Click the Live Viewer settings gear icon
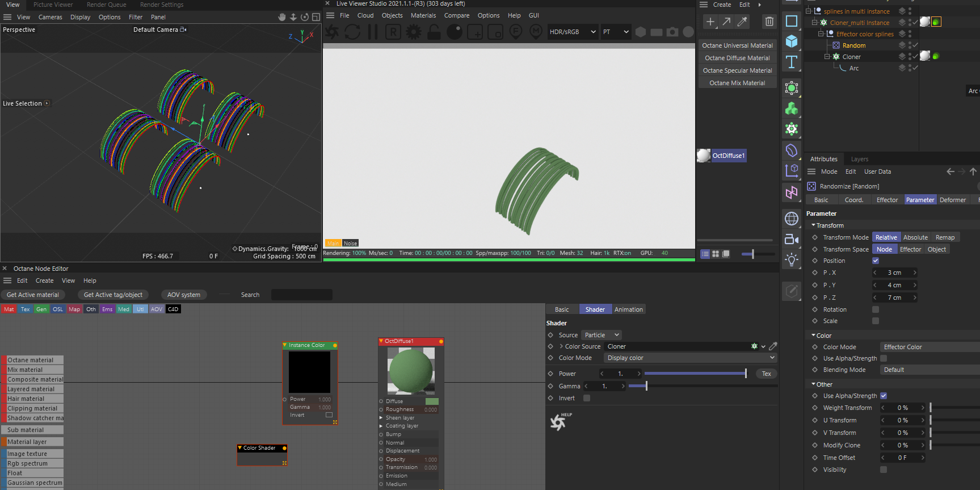This screenshot has height=490, width=980. pyautogui.click(x=414, y=32)
